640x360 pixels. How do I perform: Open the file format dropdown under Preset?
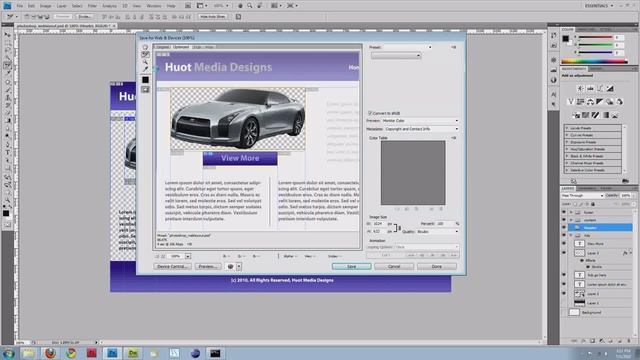point(396,56)
